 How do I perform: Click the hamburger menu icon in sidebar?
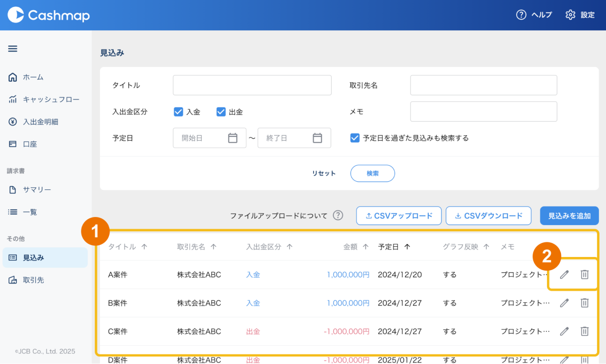pos(13,49)
